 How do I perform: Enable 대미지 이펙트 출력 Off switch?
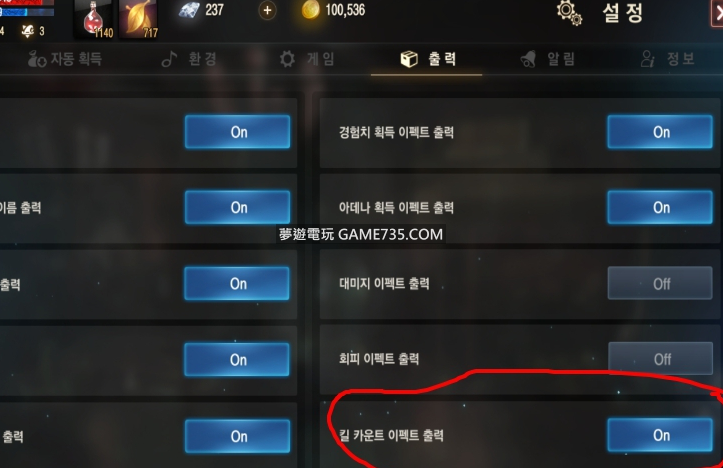click(x=660, y=283)
